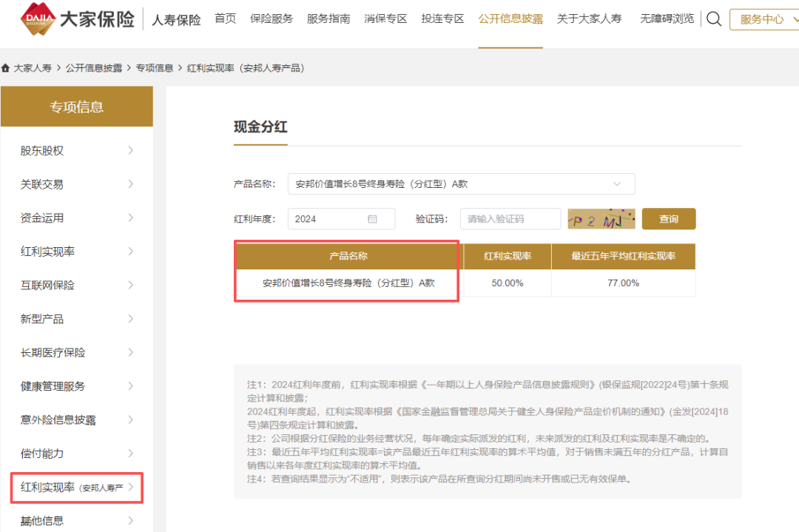Click the calendar icon in year field
Viewport: 799px width, 532px height.
(x=372, y=219)
